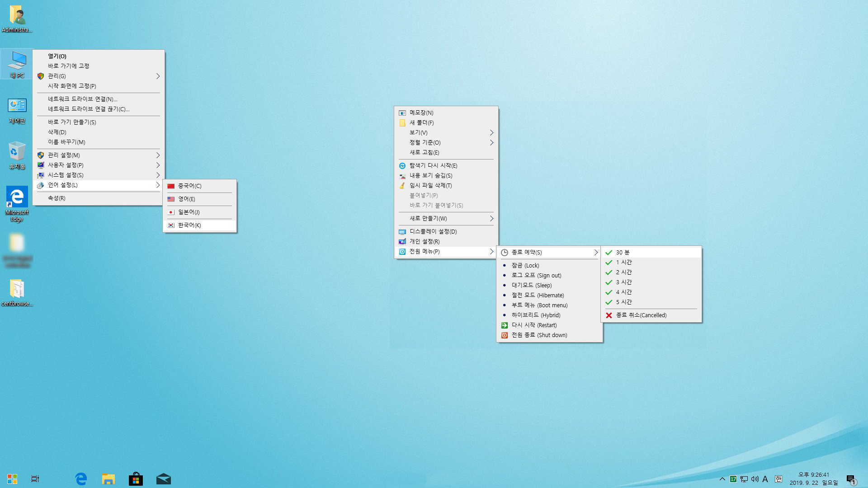Open 디스플레이 설정(D)

coord(446,231)
